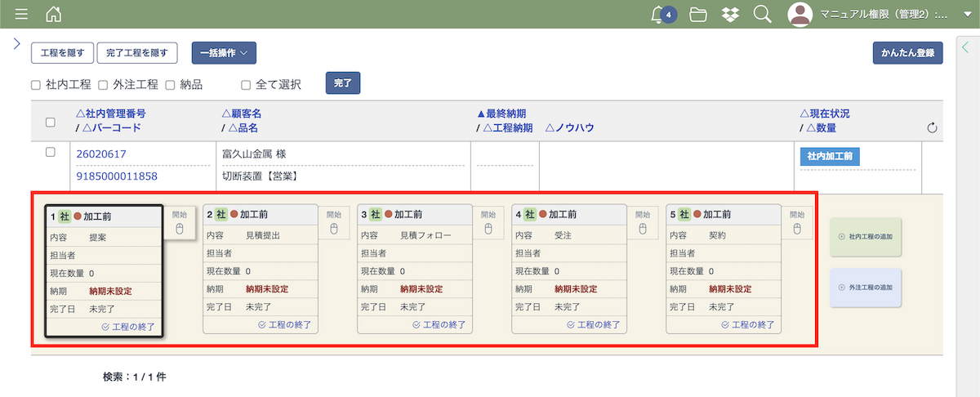Click the green 社内工程の追加 card
This screenshot has width=980, height=397.
(x=866, y=237)
